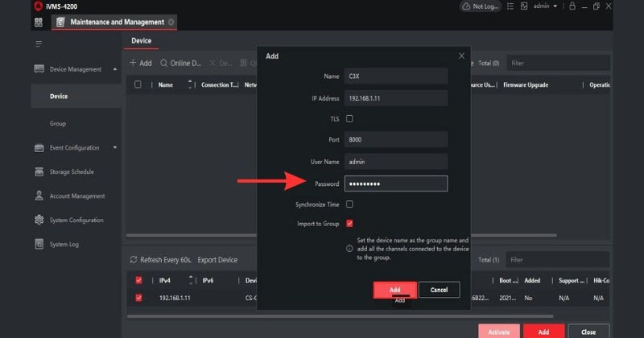The width and height of the screenshot is (644, 338).
Task: Click the lock icon in the title bar
Action: (x=572, y=6)
